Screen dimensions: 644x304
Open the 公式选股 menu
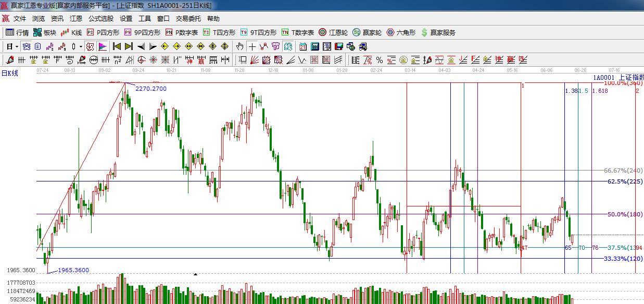tap(100, 19)
